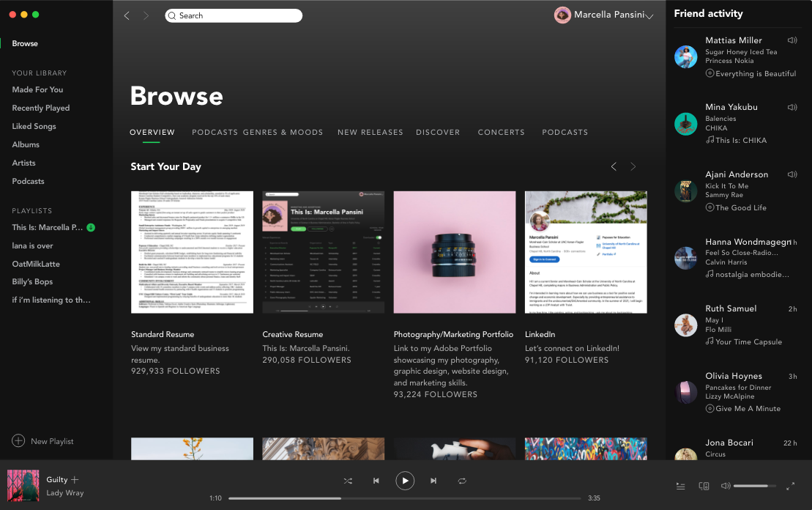Screen dimensions: 812x510
Task: Open Mattias Miller's friend avatar
Action: tap(685, 56)
